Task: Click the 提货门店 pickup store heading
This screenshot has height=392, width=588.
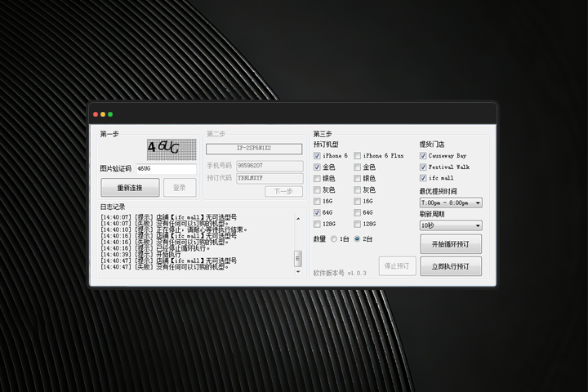Action: (432, 145)
